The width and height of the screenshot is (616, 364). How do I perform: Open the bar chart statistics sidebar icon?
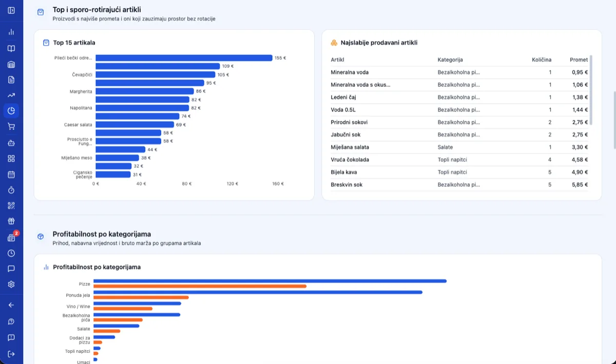[11, 32]
